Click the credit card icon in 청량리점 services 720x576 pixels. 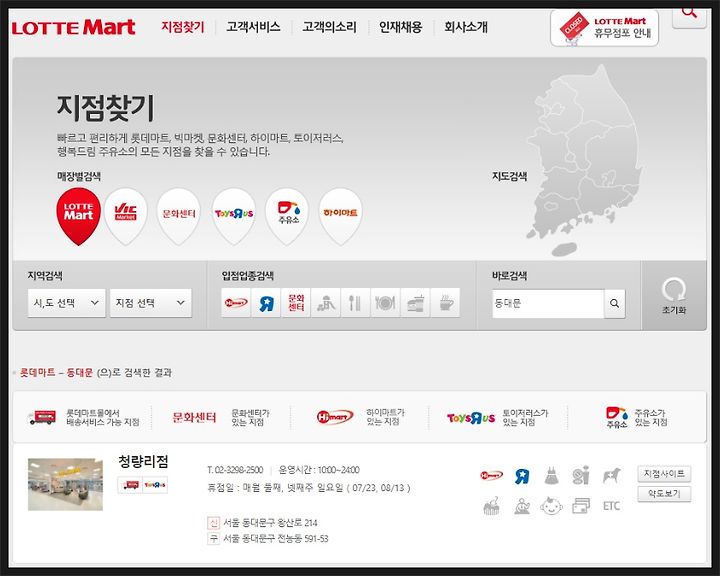[581, 506]
